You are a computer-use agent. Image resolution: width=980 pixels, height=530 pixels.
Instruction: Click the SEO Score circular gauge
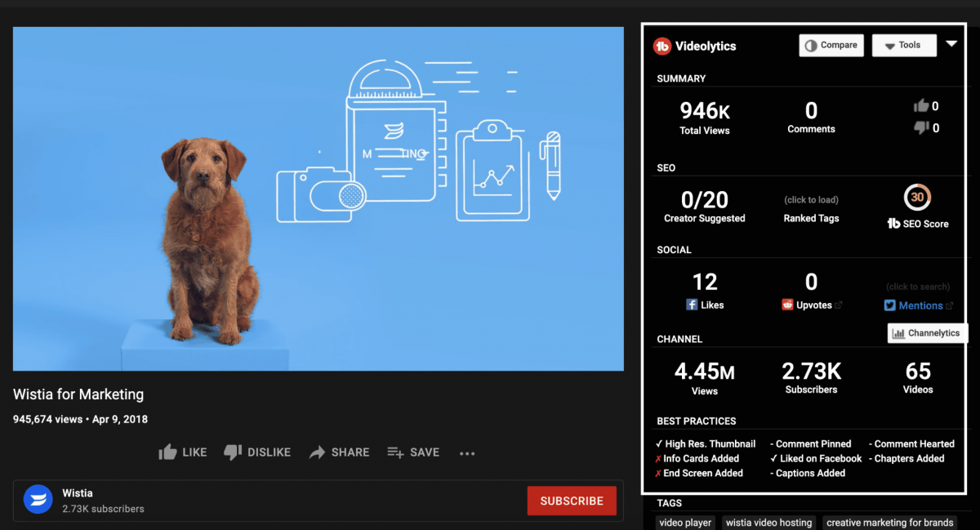918,197
